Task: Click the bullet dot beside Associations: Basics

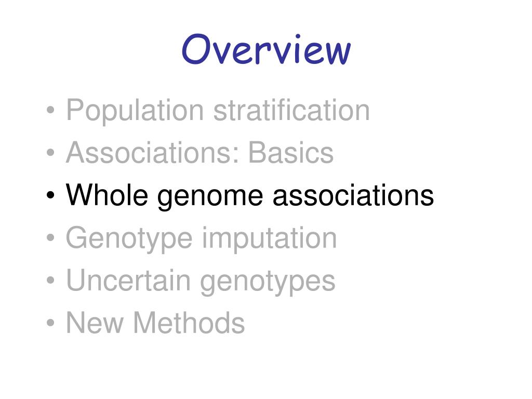Action: (50, 152)
